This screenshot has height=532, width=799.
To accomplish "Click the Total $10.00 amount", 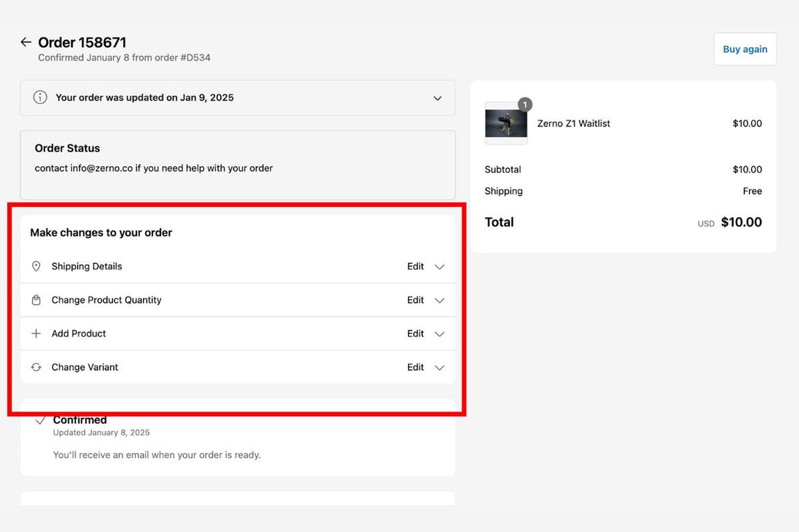I will tap(741, 223).
